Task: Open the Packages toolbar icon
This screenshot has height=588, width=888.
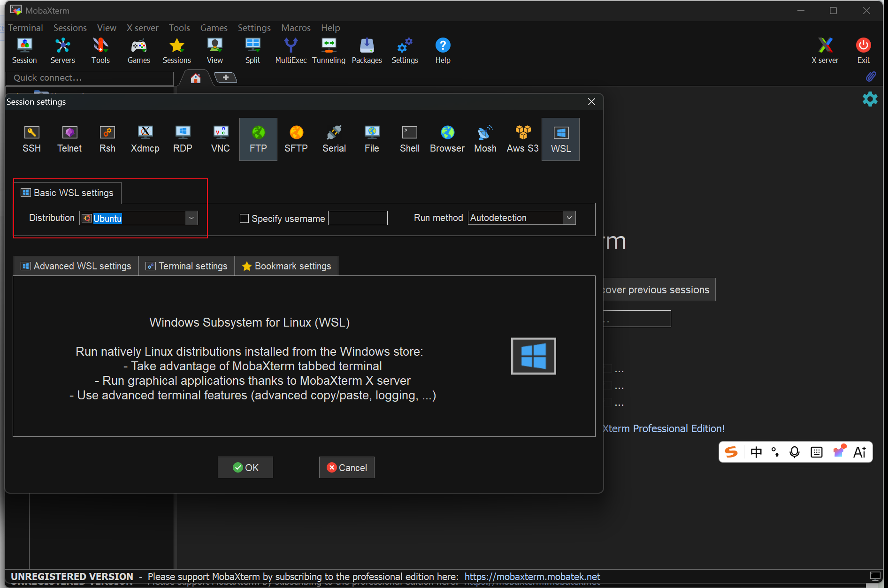Action: point(367,51)
